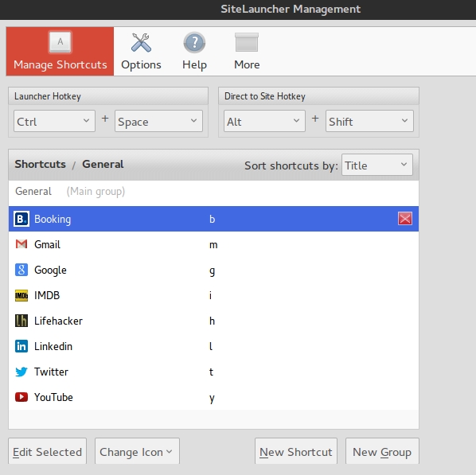This screenshot has width=476, height=475.
Task: Select the Linkedin shortcut row
Action: (213, 346)
